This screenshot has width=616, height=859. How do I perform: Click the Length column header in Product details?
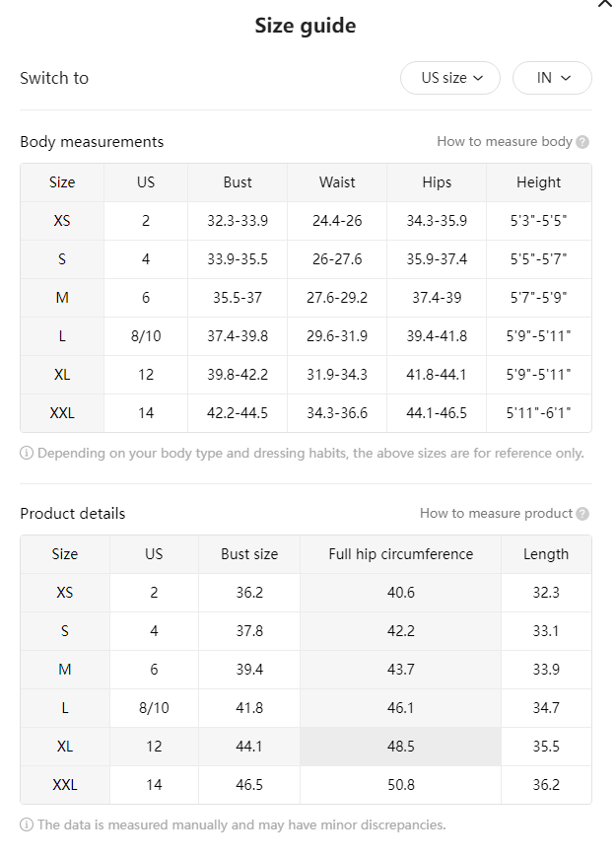tap(546, 554)
